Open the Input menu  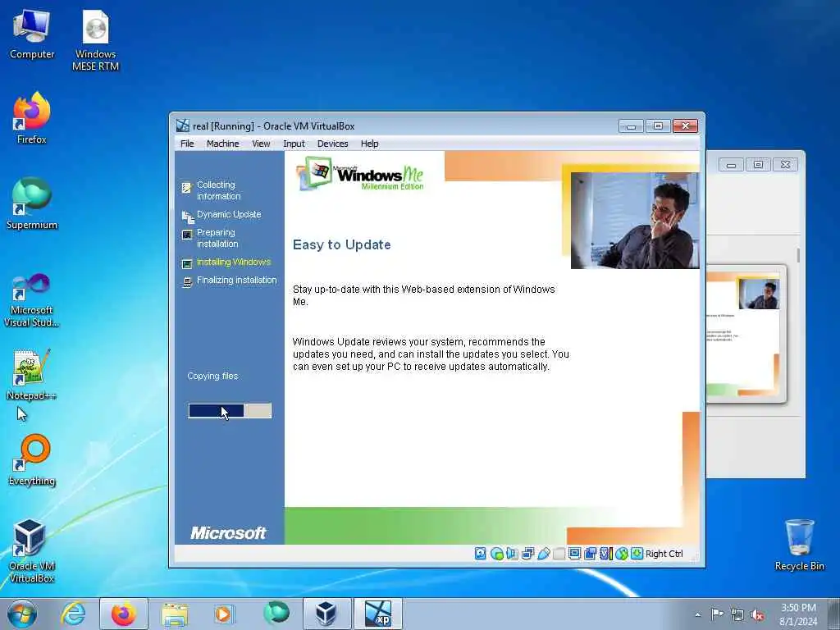(294, 144)
